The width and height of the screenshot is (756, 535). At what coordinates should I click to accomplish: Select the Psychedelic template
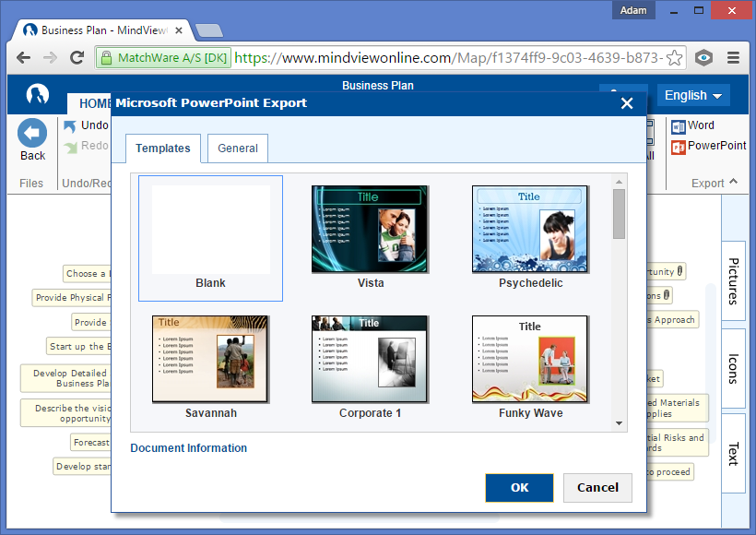point(530,237)
